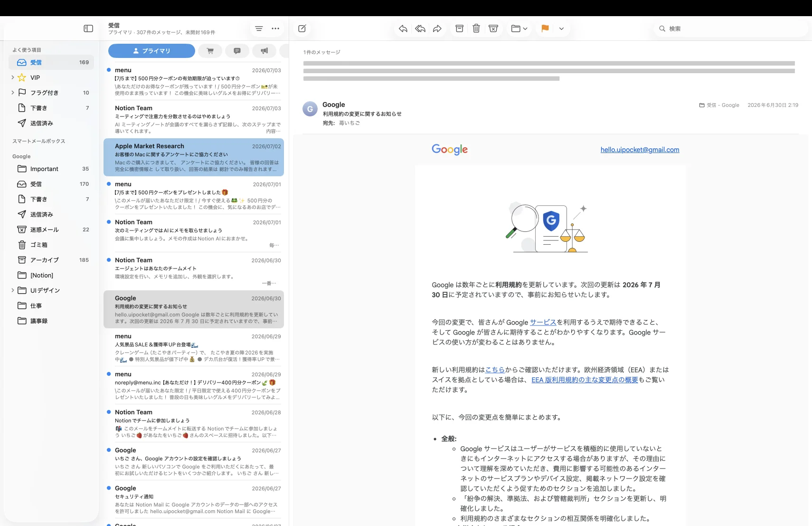Open the こちら terms link
The width and height of the screenshot is (812, 526).
[495, 370]
